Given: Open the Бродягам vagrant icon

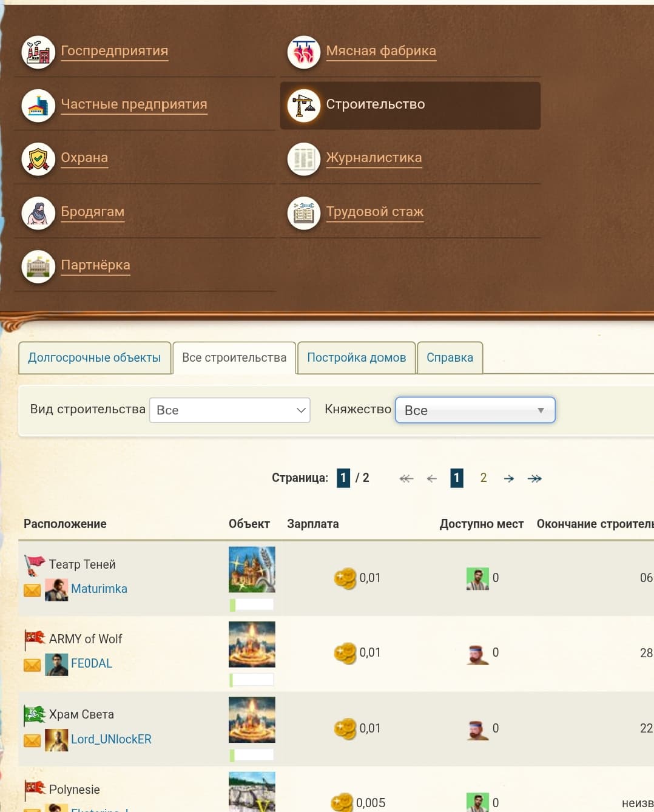Looking at the screenshot, I should [38, 213].
